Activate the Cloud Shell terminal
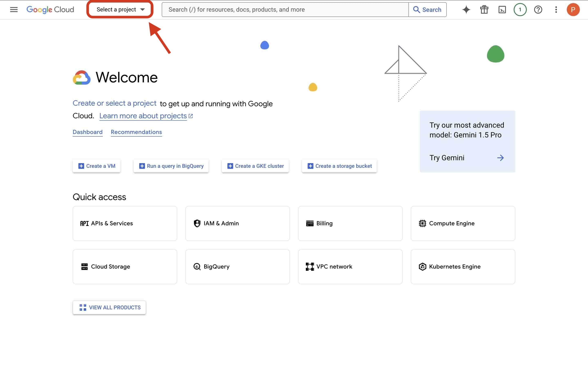Image resolution: width=588 pixels, height=367 pixels. 502,9
